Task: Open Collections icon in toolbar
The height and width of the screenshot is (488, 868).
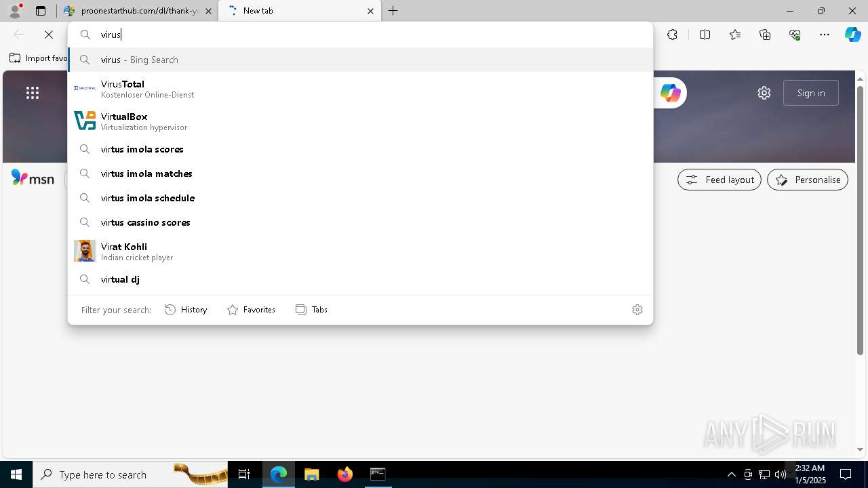Action: pos(765,35)
